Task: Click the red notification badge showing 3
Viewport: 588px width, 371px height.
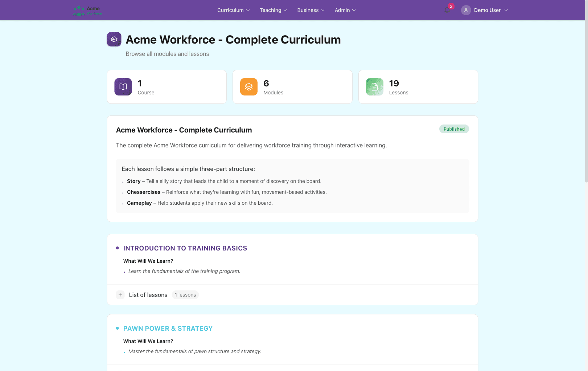Action: pyautogui.click(x=451, y=6)
